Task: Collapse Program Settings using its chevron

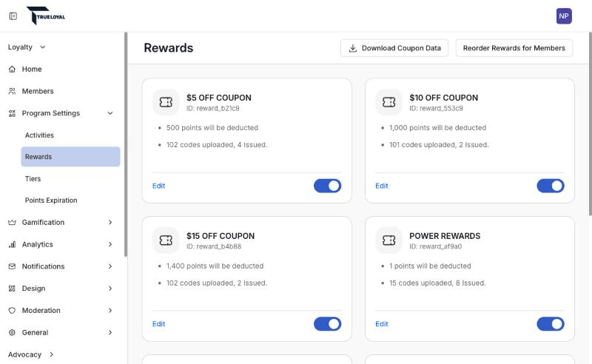Action: (110, 113)
